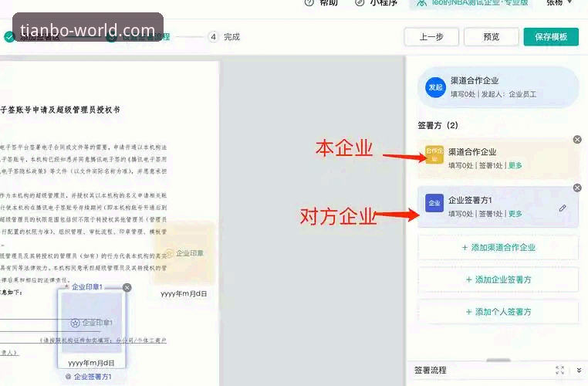This screenshot has width=588, height=386.
Task: Remove the 渠道合作企业 signer card
Action: tap(577, 140)
